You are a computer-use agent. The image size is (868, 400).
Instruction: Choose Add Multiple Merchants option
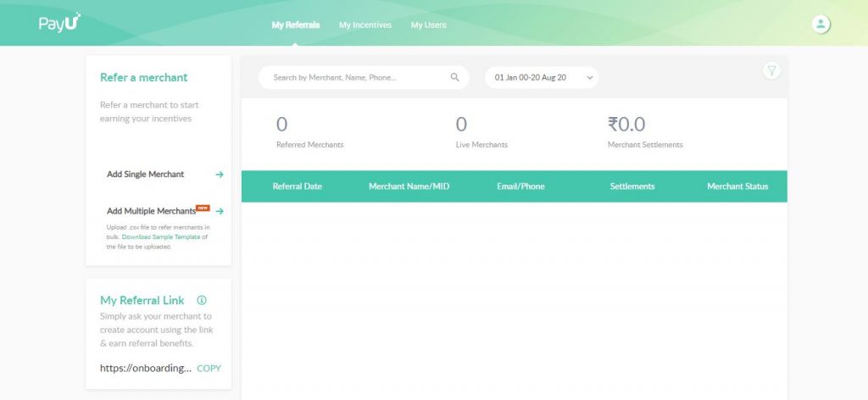click(x=151, y=211)
